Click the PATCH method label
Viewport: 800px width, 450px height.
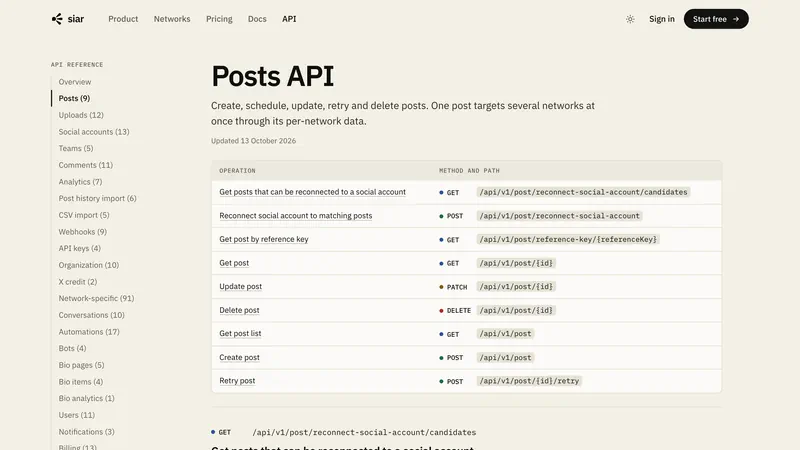[x=457, y=287]
